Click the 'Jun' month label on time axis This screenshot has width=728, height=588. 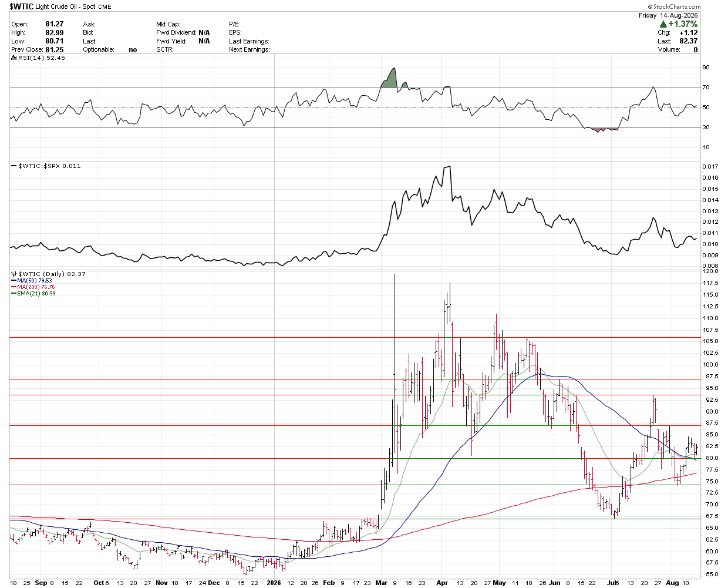554,583
